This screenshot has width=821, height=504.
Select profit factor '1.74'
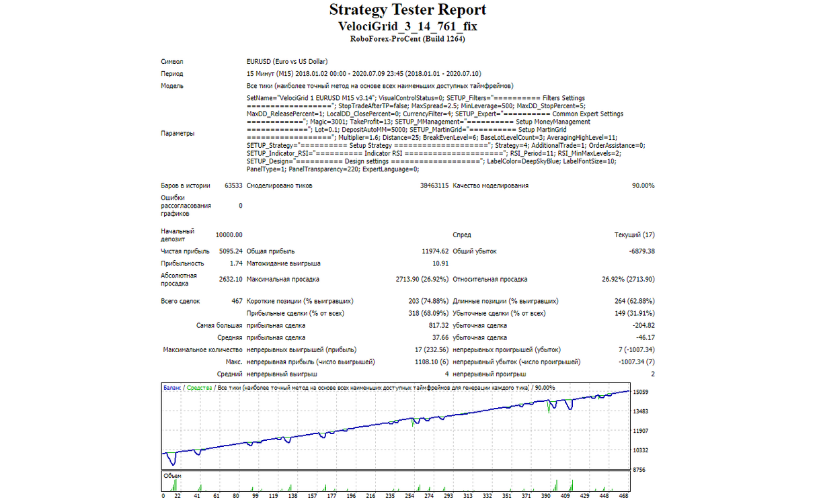pyautogui.click(x=236, y=263)
